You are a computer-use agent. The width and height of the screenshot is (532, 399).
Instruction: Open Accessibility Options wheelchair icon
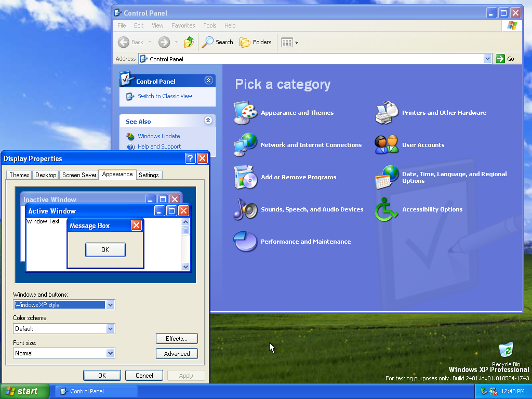pyautogui.click(x=387, y=209)
